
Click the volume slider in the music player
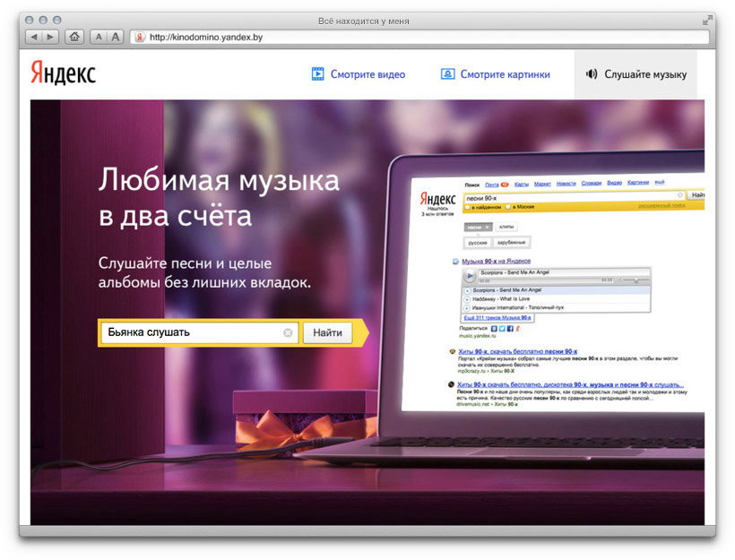click(635, 280)
